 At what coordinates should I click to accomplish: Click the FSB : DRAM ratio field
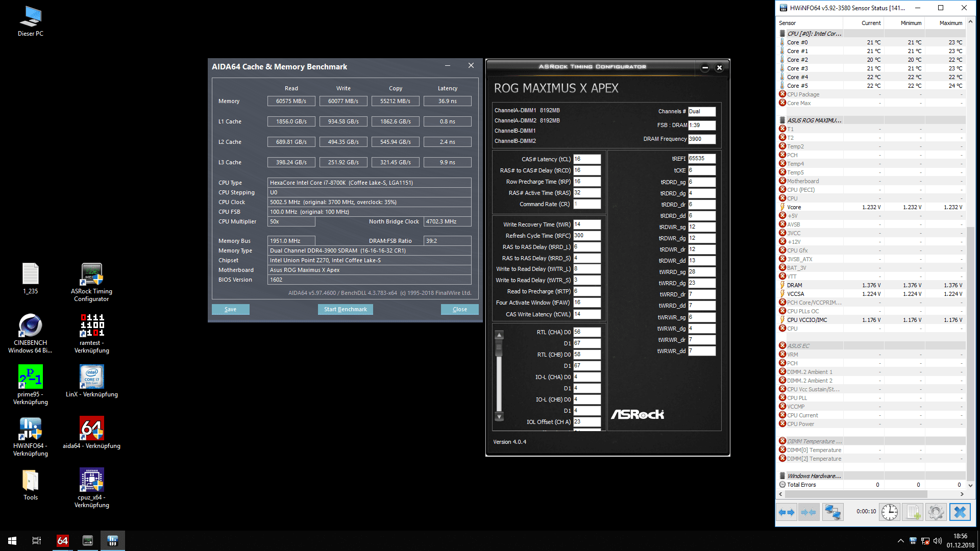[x=702, y=125]
